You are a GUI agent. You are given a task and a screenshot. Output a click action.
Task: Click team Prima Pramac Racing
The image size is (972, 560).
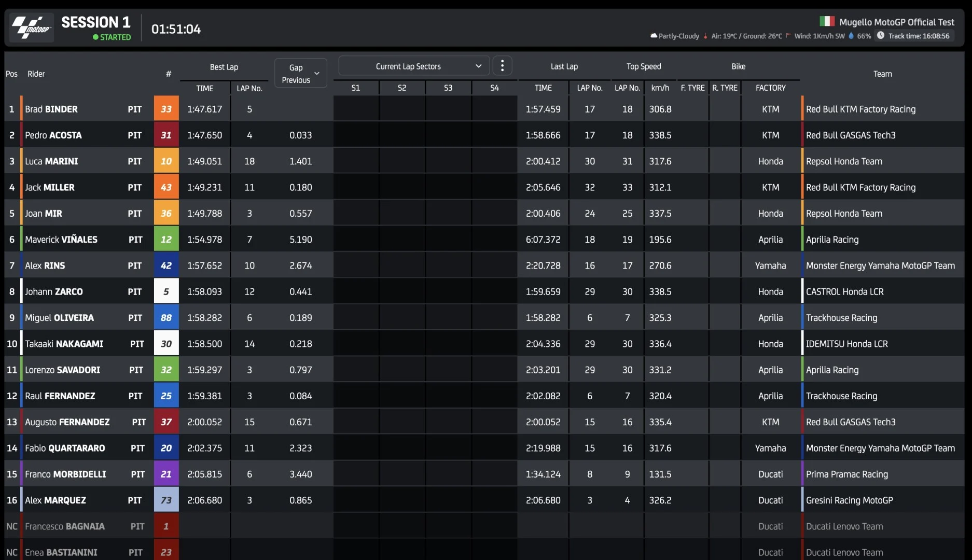pyautogui.click(x=847, y=474)
